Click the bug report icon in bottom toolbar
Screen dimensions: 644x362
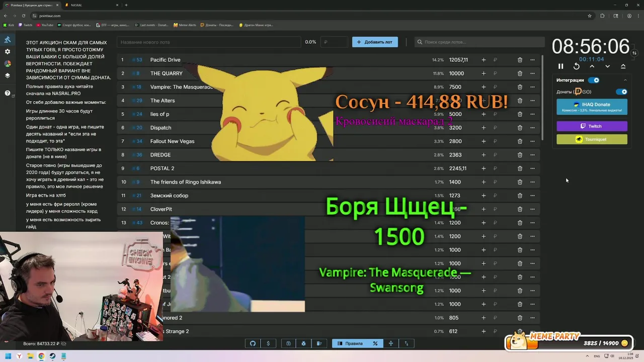[304, 343]
